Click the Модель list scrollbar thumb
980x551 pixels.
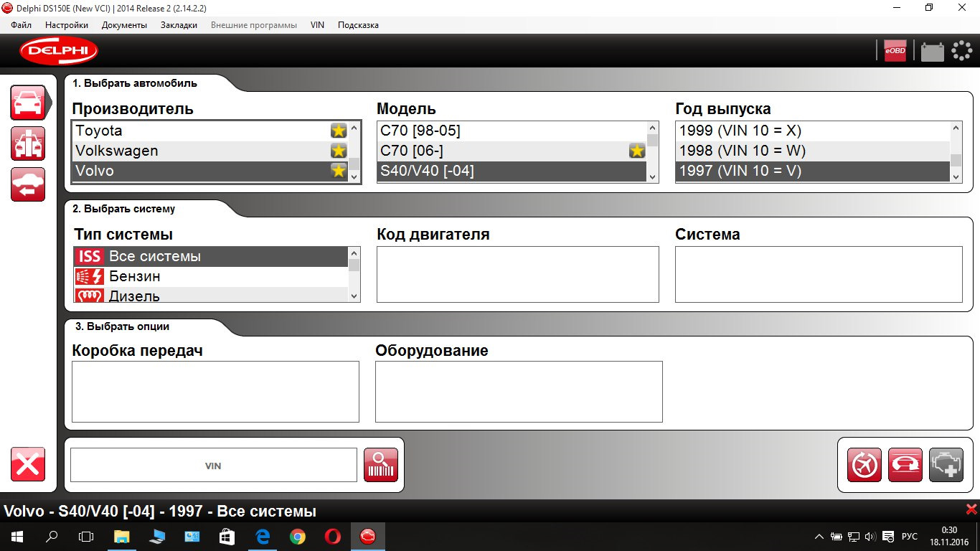pos(652,140)
